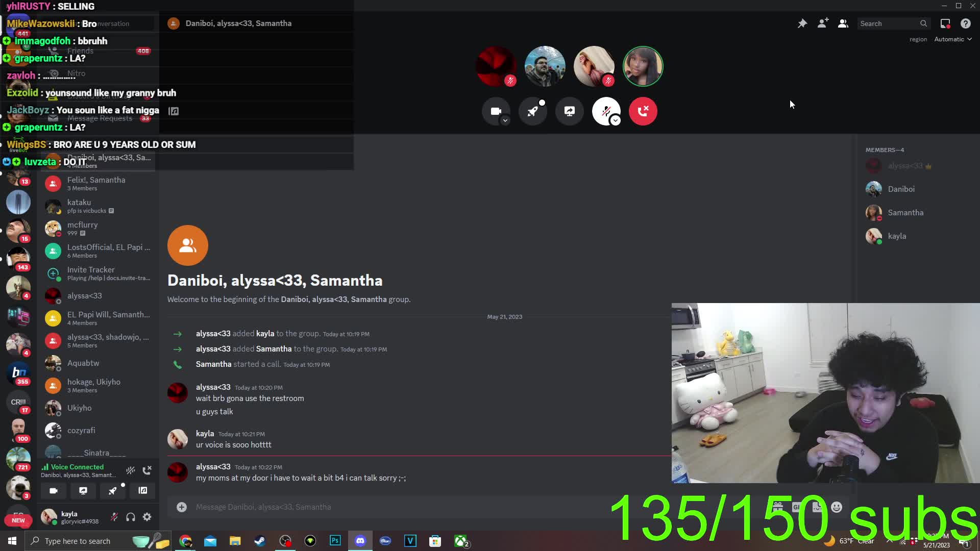
Task: Open microphone input options chevron
Action: (616, 120)
